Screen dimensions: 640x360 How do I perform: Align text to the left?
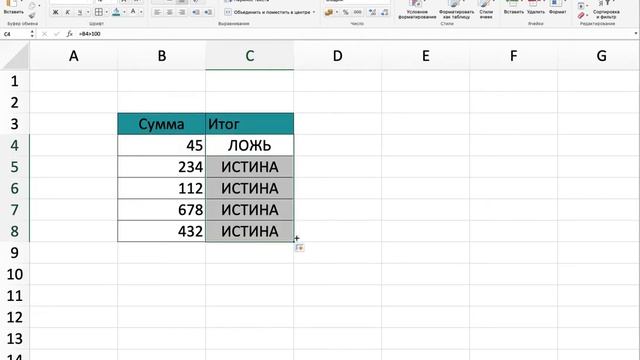(157, 12)
